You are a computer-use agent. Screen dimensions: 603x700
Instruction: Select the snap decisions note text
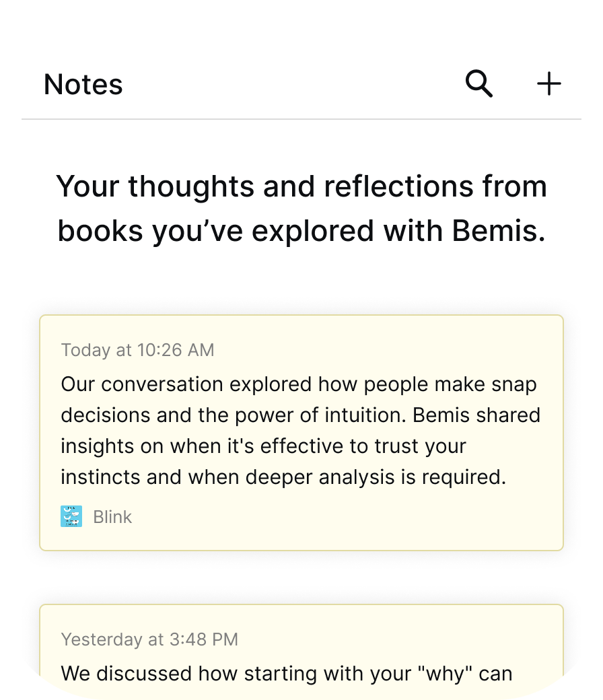pos(299,431)
